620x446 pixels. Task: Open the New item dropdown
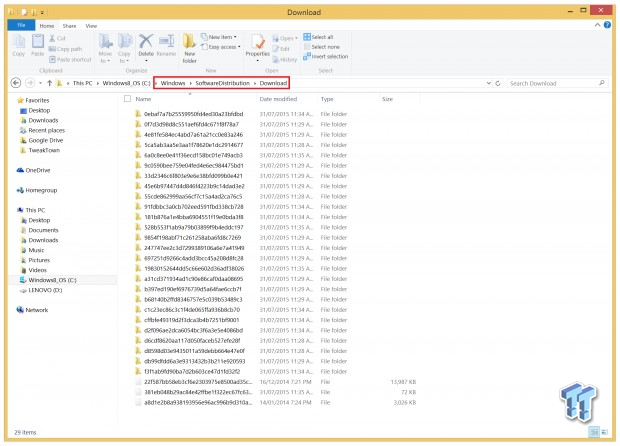tap(219, 37)
